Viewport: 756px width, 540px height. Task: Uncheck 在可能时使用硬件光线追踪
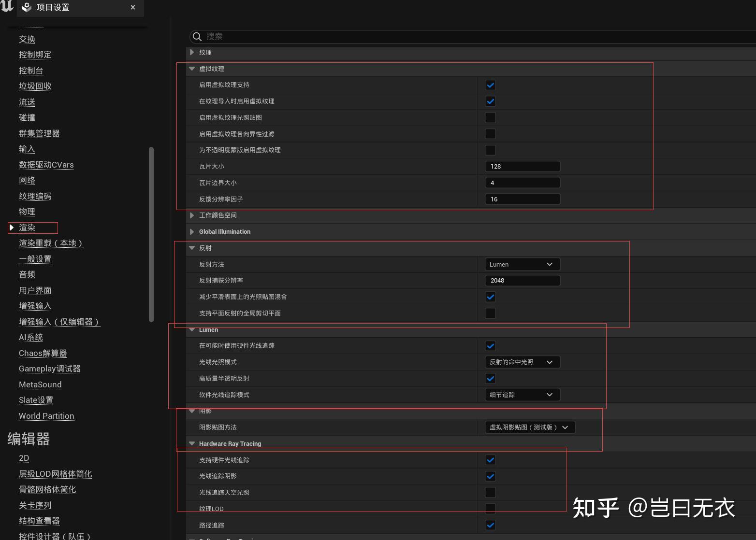tap(490, 345)
